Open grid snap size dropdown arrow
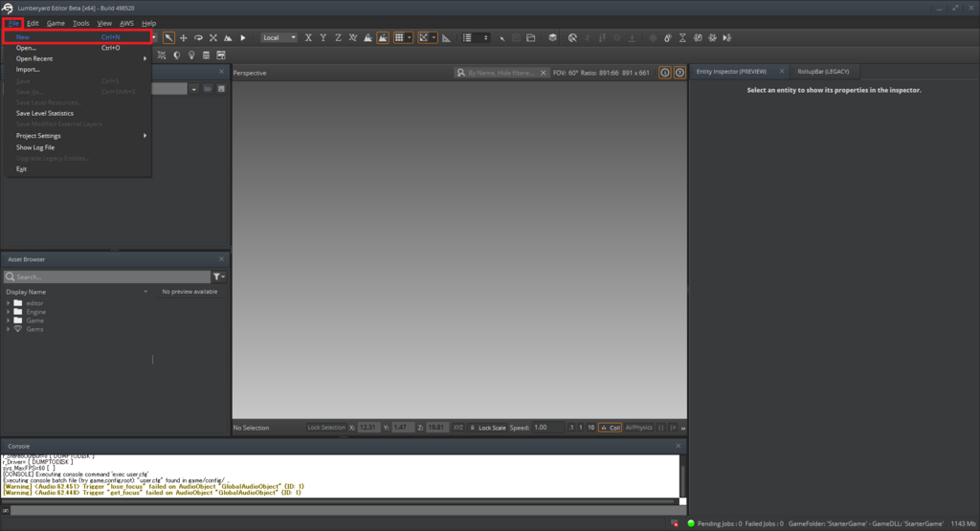Viewport: 980px width, 531px height. pos(410,38)
